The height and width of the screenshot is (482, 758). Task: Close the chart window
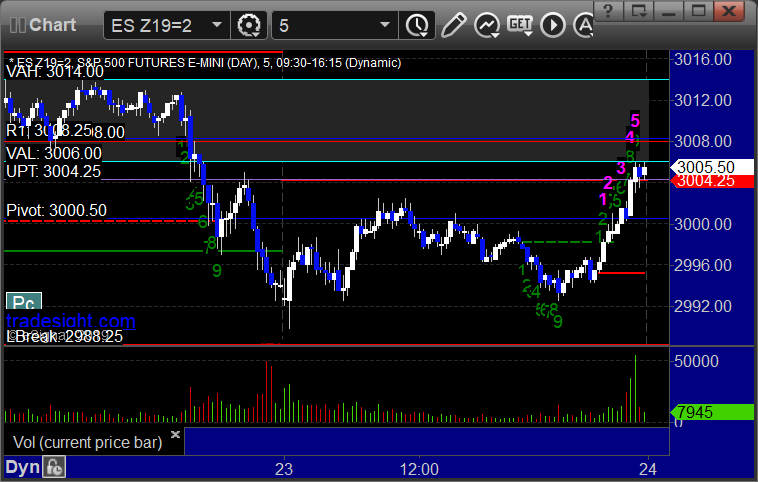point(729,11)
